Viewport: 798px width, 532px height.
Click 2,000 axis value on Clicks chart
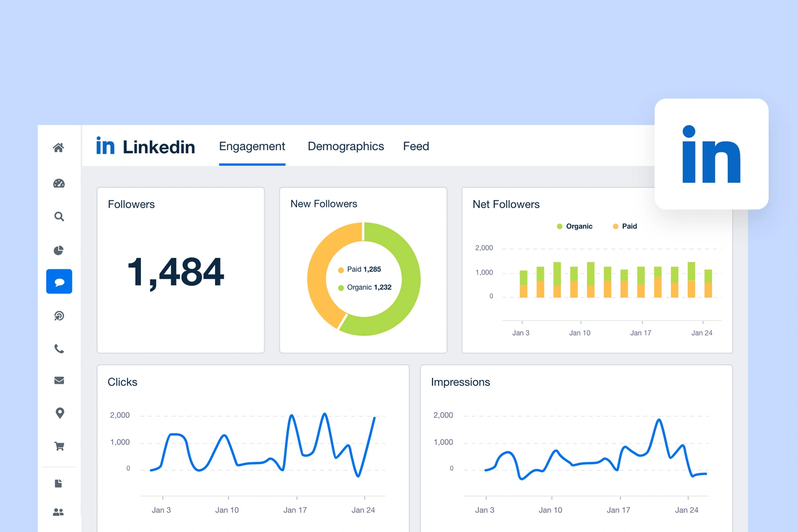point(120,415)
